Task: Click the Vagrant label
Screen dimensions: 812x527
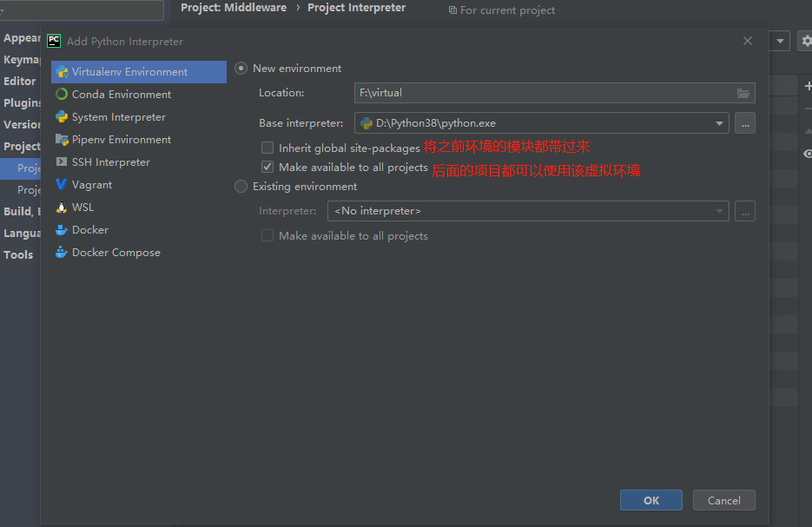Action: 92,185
